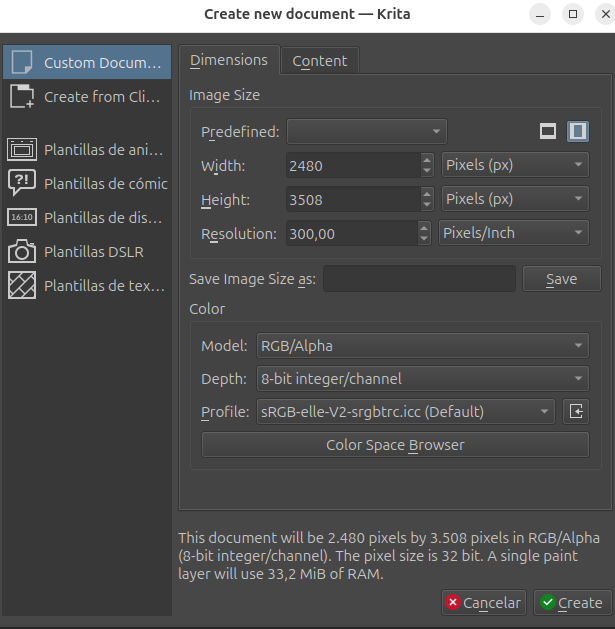
Task: Click the Width value field
Action: (x=353, y=165)
